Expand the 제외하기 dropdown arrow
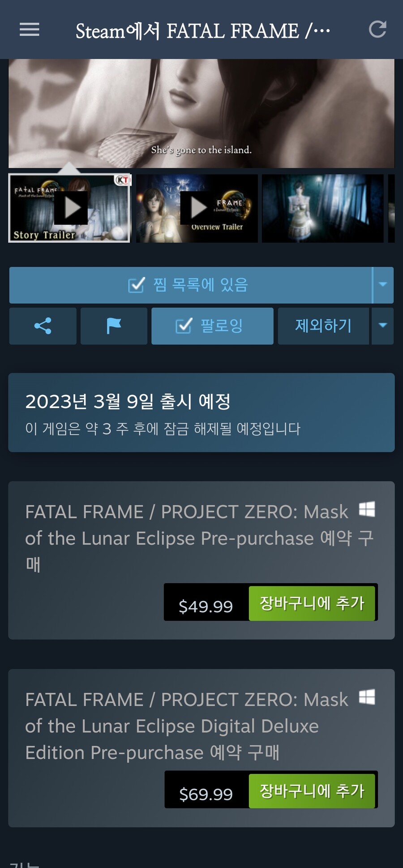 pos(382,326)
